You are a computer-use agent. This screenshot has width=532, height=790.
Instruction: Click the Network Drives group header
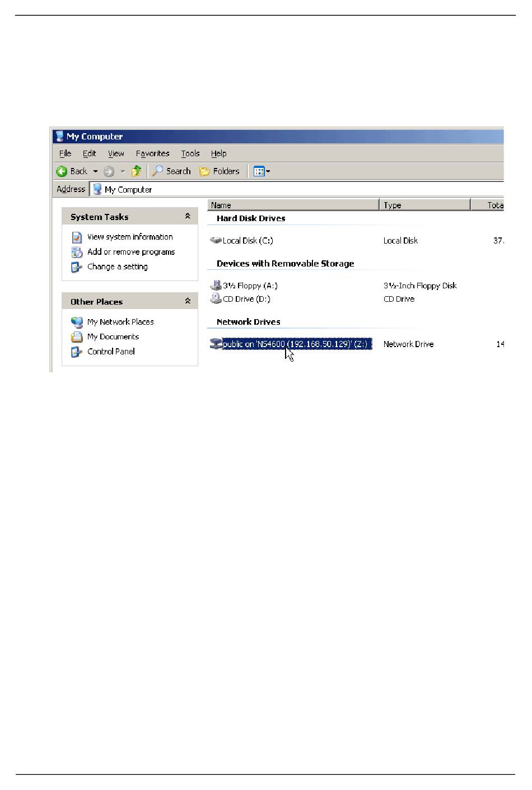tap(248, 322)
